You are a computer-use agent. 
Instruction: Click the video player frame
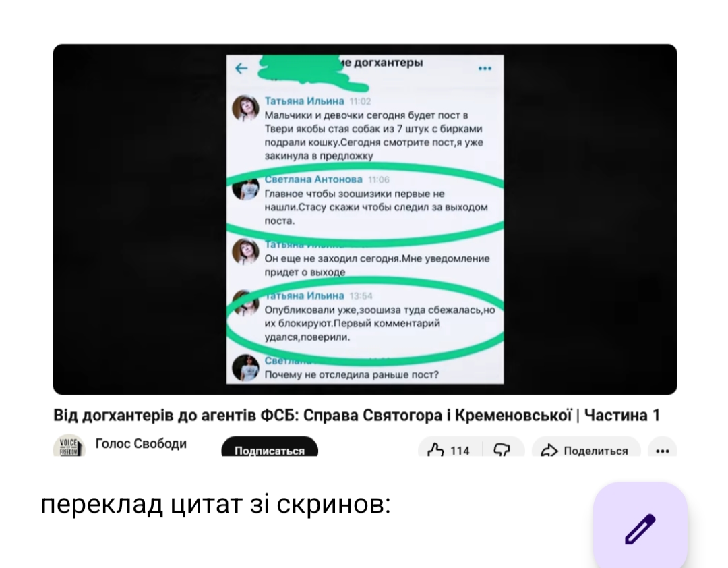[x=365, y=219]
